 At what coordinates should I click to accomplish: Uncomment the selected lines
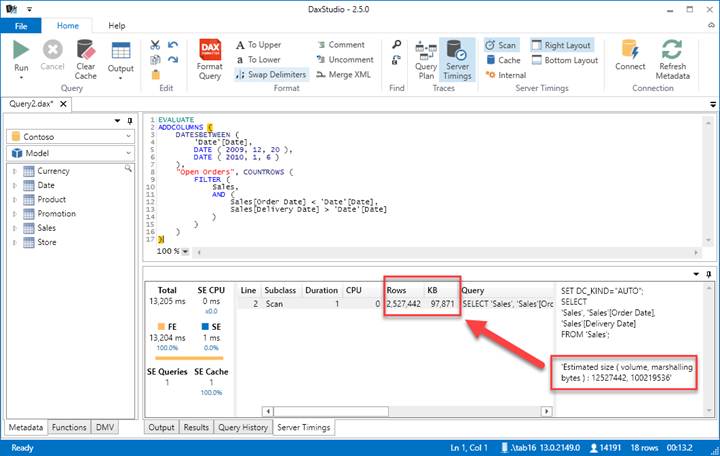coord(345,60)
